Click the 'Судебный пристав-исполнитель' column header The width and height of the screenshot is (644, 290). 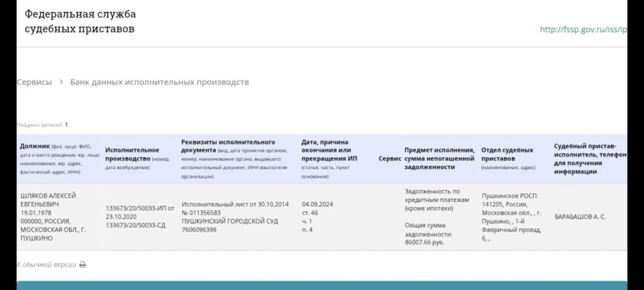pos(590,159)
